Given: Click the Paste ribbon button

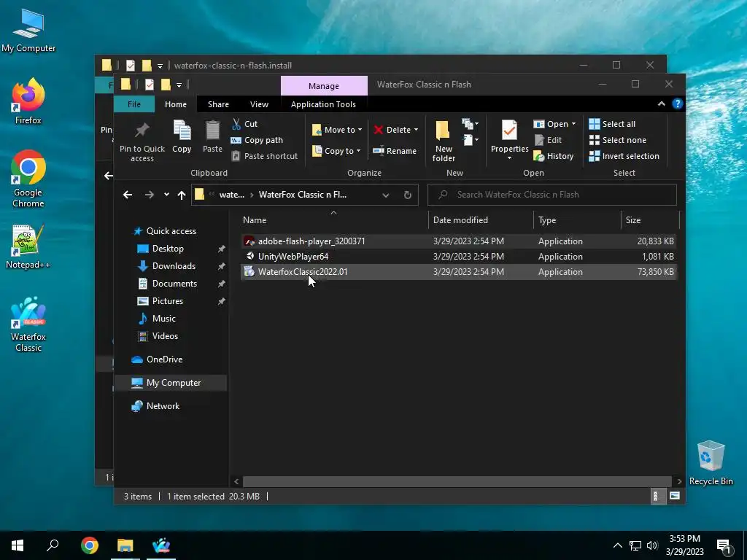Looking at the screenshot, I should point(212,136).
